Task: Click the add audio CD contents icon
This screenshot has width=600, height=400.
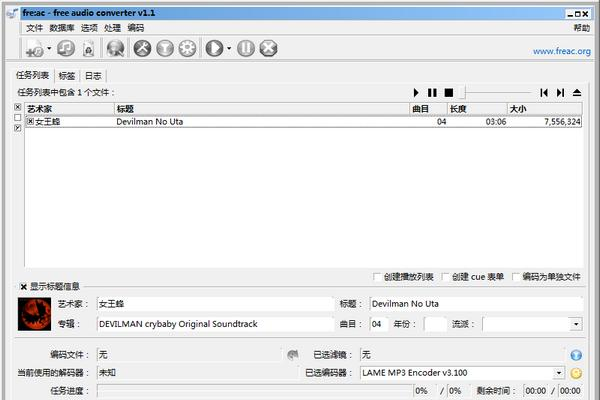Action: [x=66, y=49]
